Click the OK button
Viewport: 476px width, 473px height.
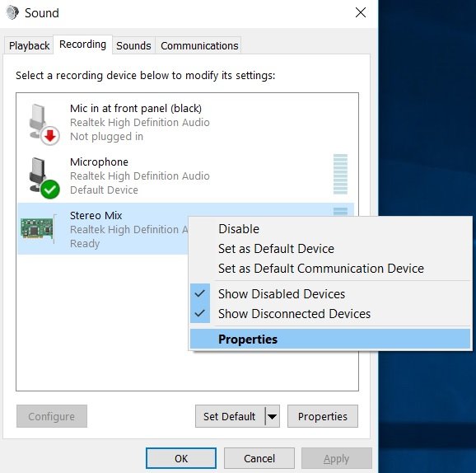pyautogui.click(x=181, y=458)
